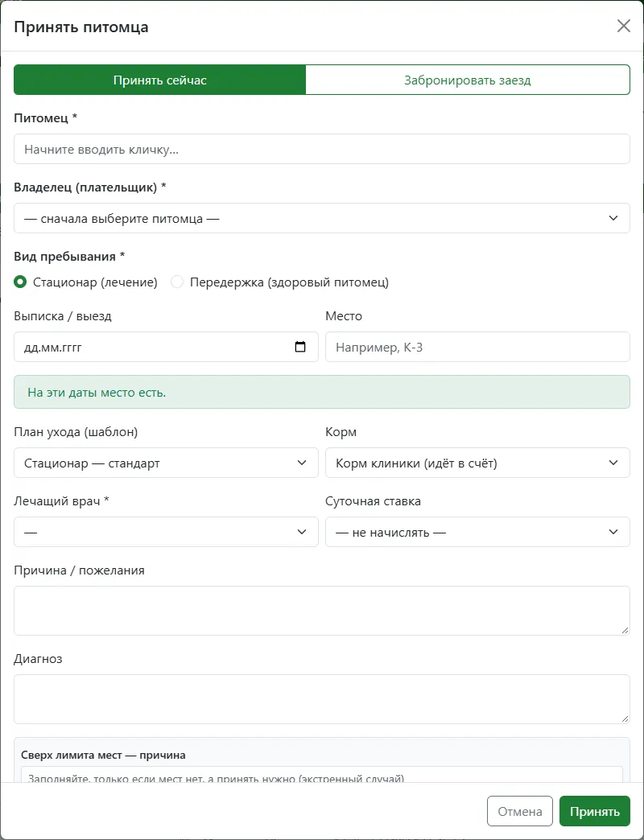This screenshot has width=644, height=840.
Task: Select Стационар (лечение) radio button
Action: 20,282
